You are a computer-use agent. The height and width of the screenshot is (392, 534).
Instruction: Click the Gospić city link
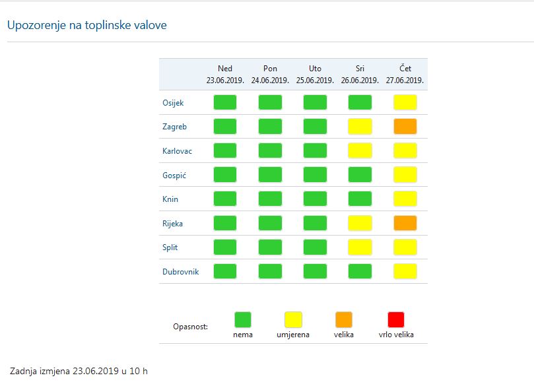click(x=174, y=175)
